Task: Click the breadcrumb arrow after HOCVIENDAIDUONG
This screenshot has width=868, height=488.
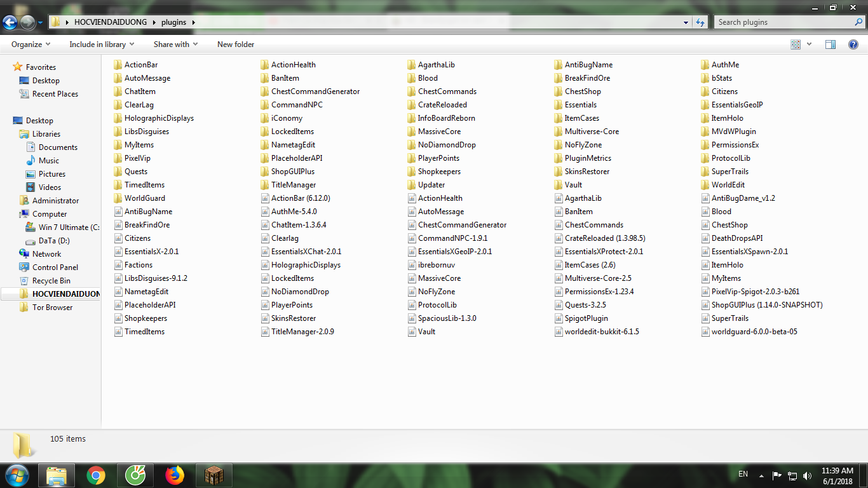Action: [x=154, y=22]
